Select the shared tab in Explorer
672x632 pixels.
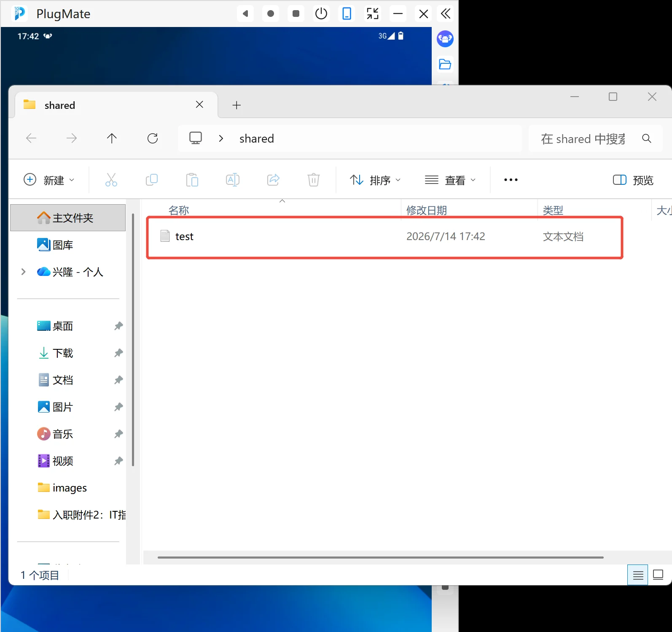coord(116,105)
